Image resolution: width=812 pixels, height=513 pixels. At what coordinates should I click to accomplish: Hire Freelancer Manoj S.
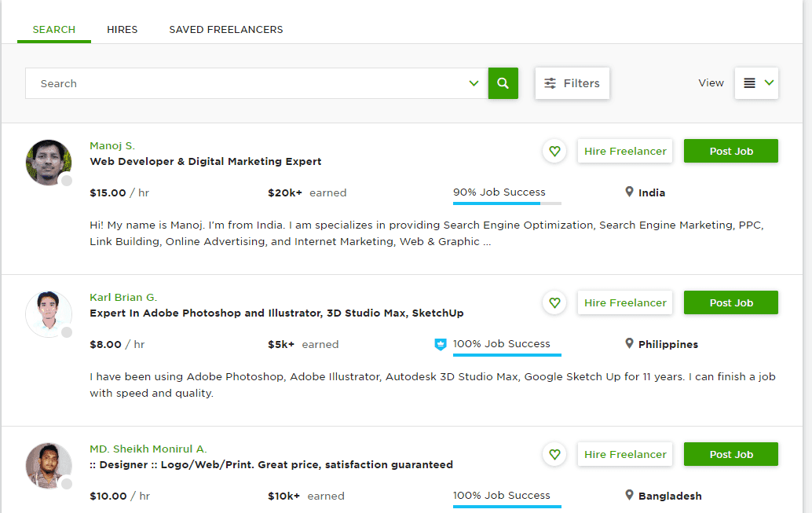point(625,152)
